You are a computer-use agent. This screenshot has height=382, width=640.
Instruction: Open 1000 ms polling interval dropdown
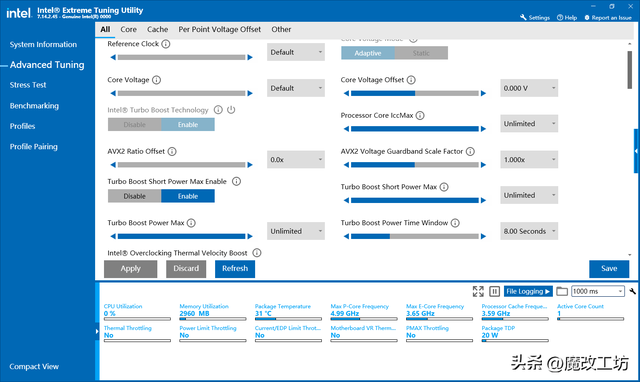[x=598, y=291]
